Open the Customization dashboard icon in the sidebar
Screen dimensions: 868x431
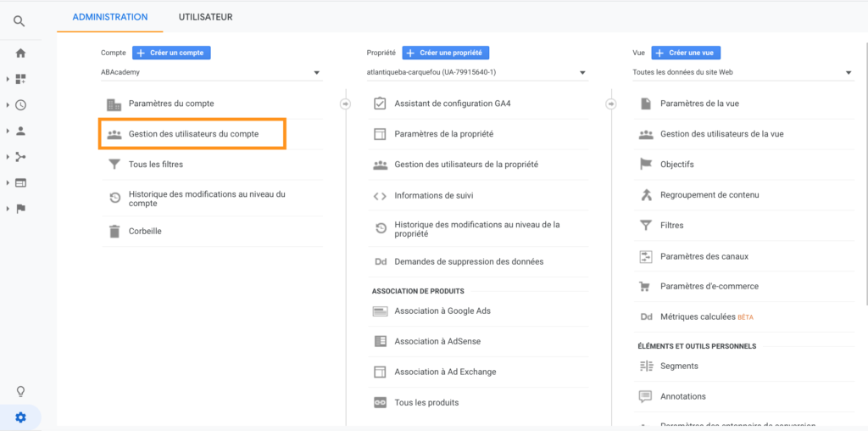pos(20,79)
